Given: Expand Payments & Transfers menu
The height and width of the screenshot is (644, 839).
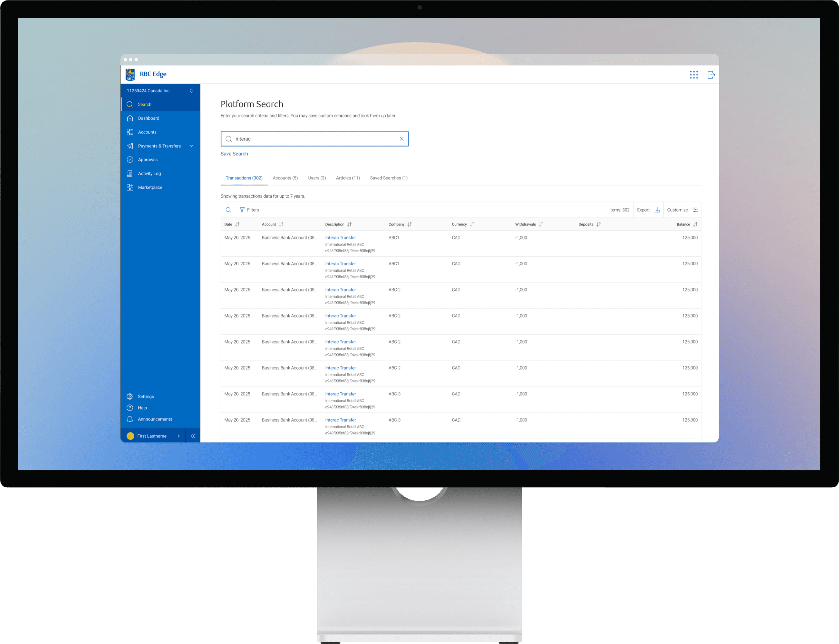Looking at the screenshot, I should coord(191,146).
